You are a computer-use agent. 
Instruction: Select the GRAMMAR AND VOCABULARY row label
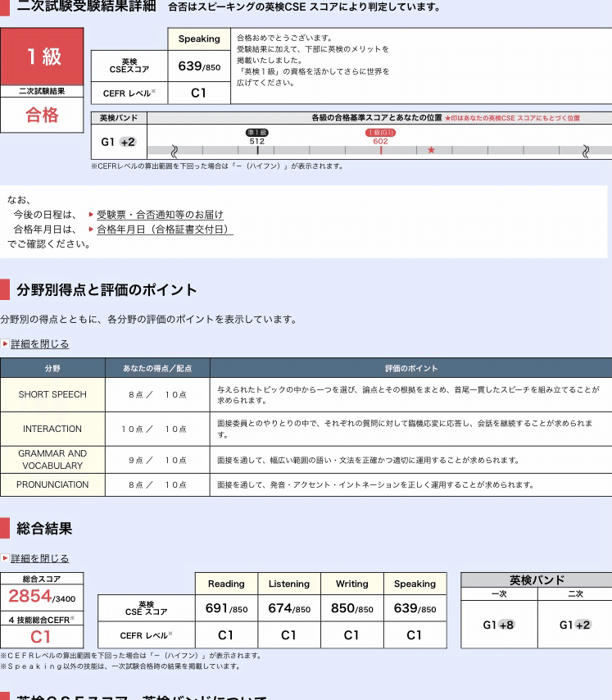coord(52,460)
